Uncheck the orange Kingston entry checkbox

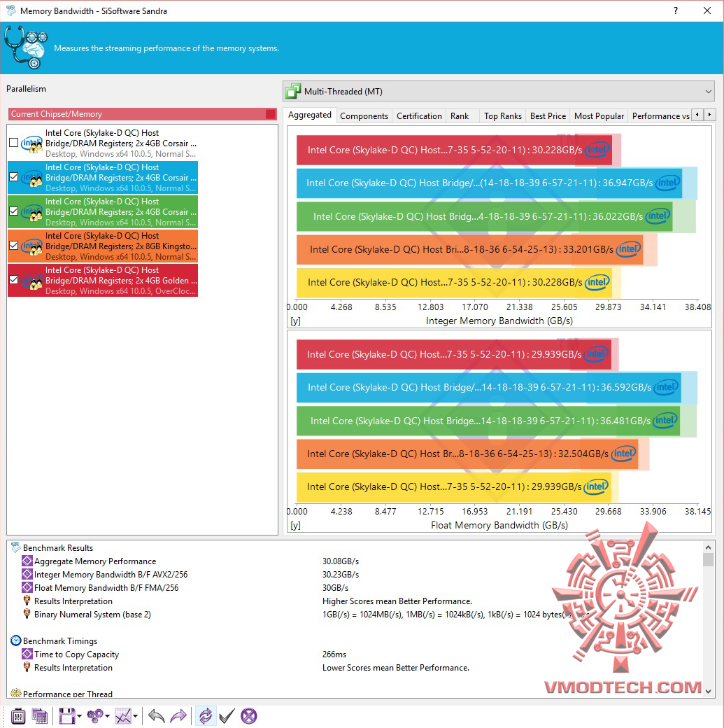(14, 246)
